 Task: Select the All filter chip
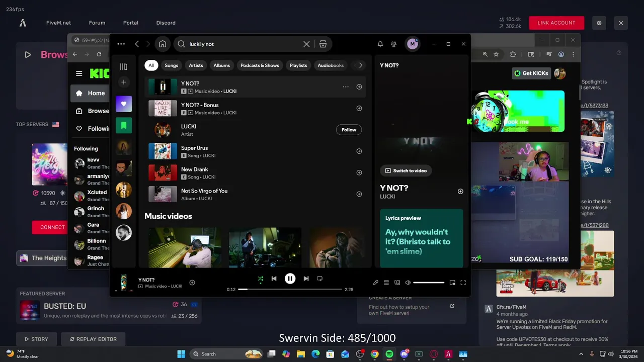pos(151,65)
